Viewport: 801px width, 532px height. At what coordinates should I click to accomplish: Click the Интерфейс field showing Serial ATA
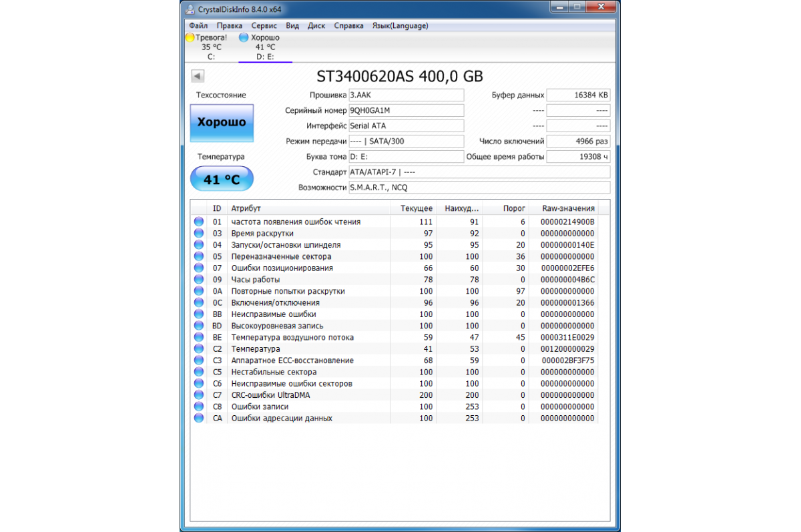point(407,125)
